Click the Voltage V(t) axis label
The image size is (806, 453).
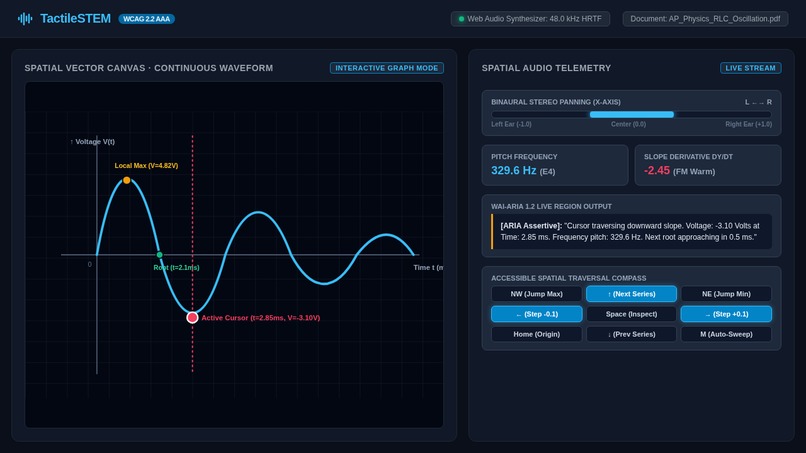coord(93,141)
